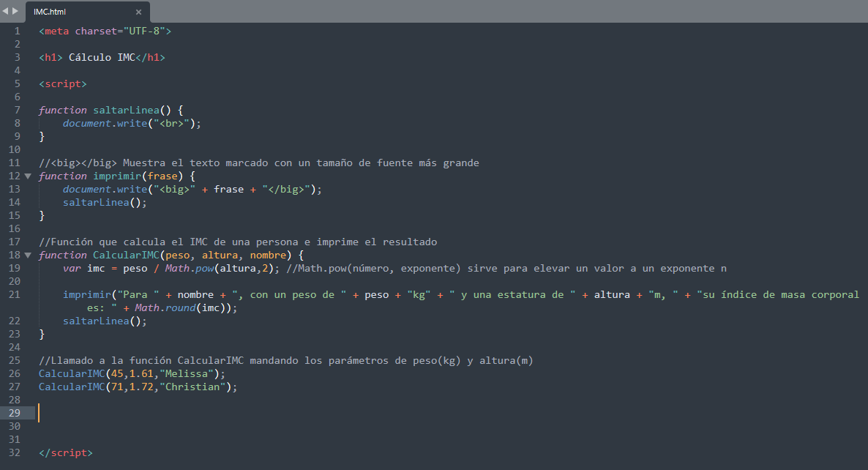Go to previous tab with left arrow
The height and width of the screenshot is (470, 868).
tap(5, 11)
